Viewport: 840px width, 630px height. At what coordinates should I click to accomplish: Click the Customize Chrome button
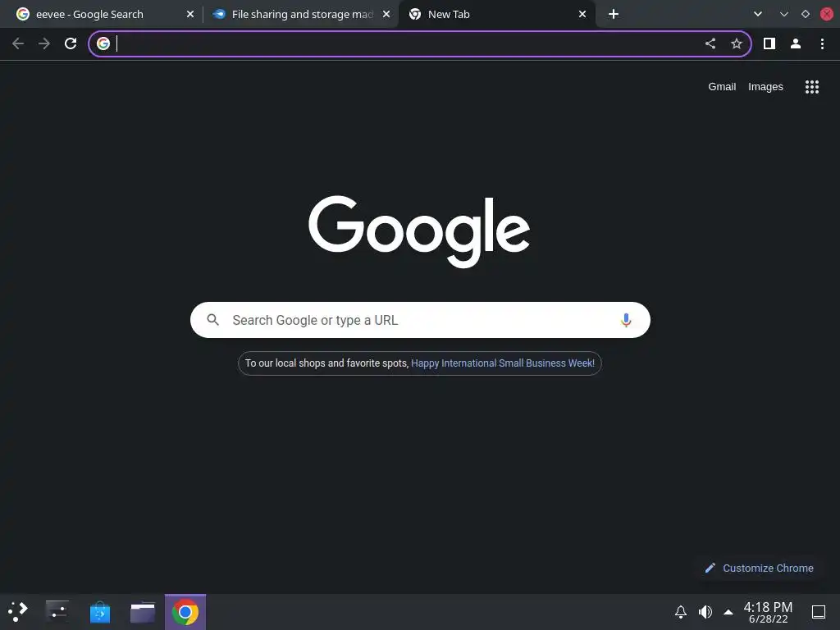(760, 568)
